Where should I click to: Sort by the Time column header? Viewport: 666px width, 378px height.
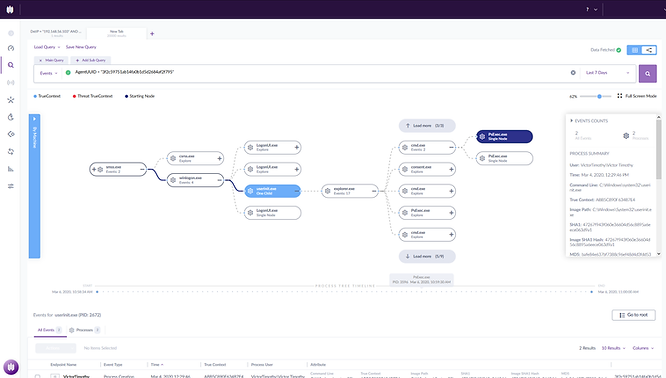coord(157,364)
